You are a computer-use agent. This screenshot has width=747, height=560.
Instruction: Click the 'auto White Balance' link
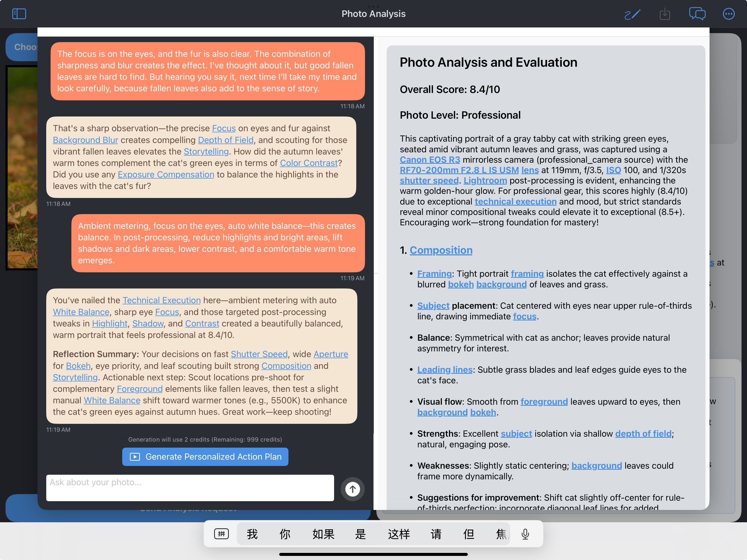coord(81,312)
